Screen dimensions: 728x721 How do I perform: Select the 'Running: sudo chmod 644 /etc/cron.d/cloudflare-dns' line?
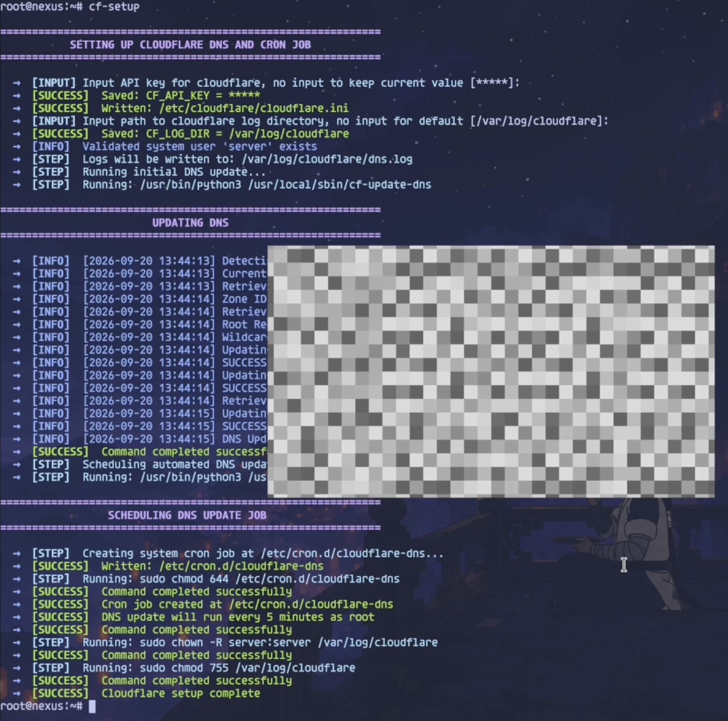[206, 579]
